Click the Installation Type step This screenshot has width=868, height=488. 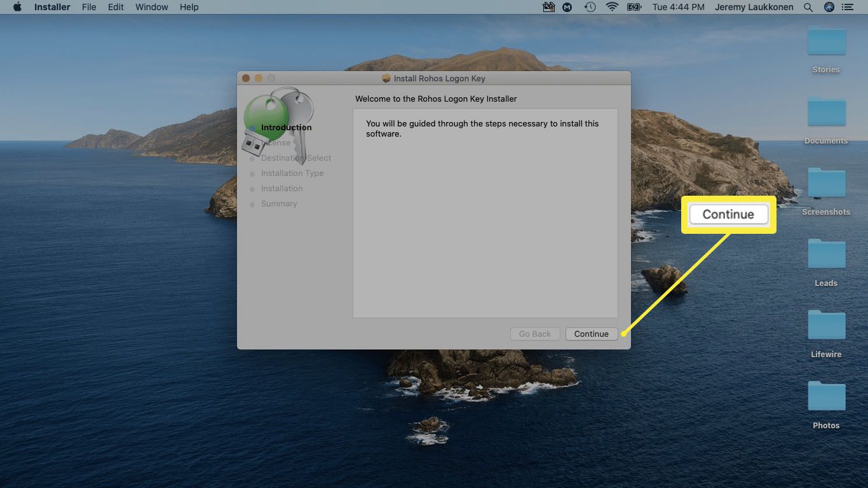point(292,173)
